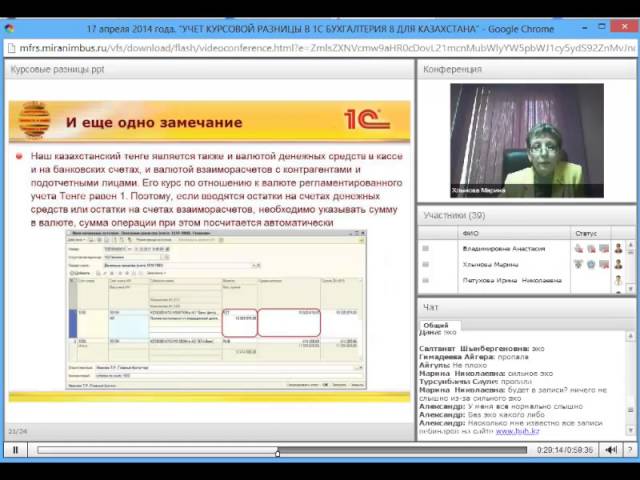
Task: Click the page document icon in address bar
Action: click(11, 48)
